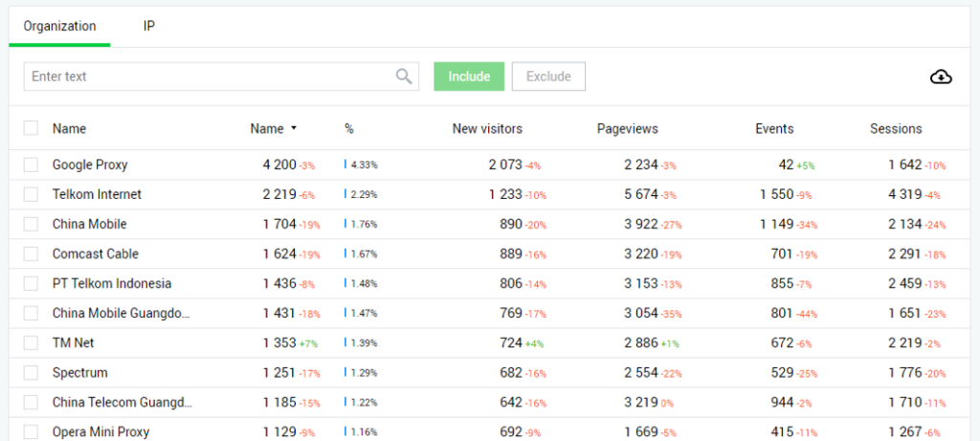Screen dimensions: 980x441
Task: Click the % column header
Action: pyautogui.click(x=348, y=129)
